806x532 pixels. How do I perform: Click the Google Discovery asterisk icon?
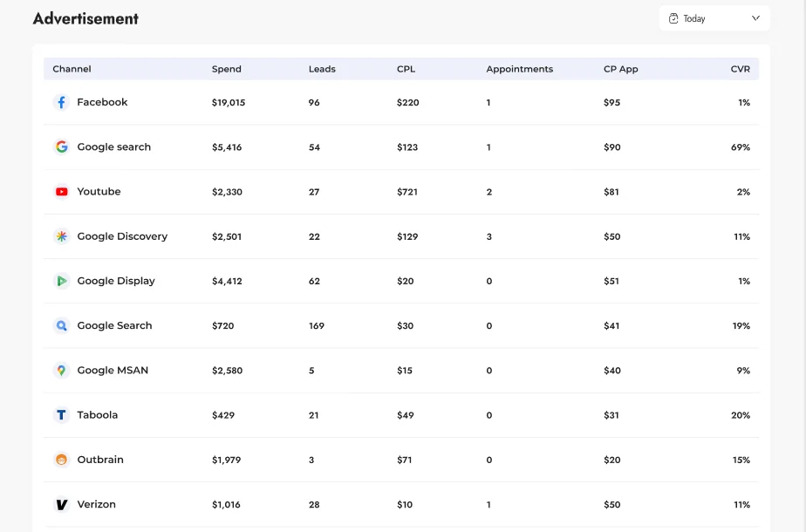(x=61, y=236)
